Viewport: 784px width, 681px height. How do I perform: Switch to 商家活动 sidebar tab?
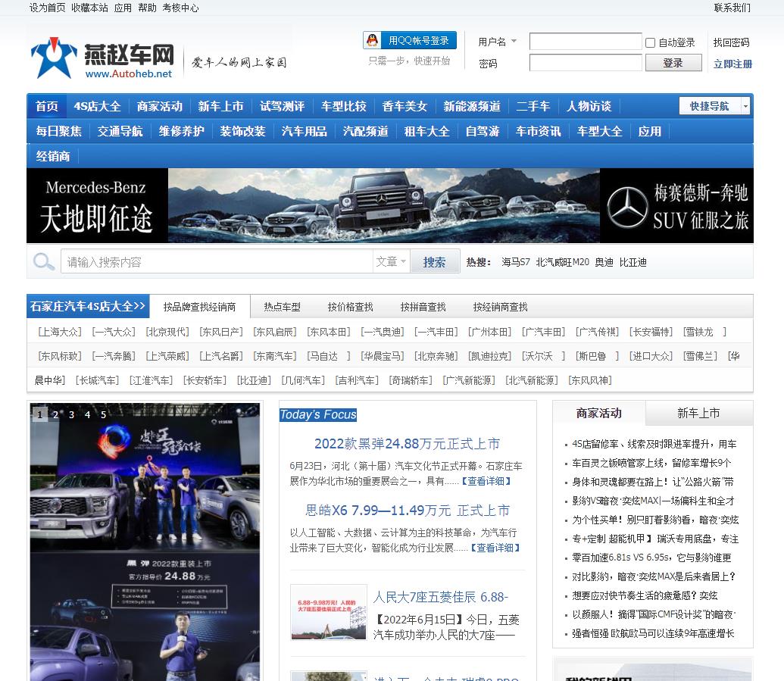pos(599,414)
